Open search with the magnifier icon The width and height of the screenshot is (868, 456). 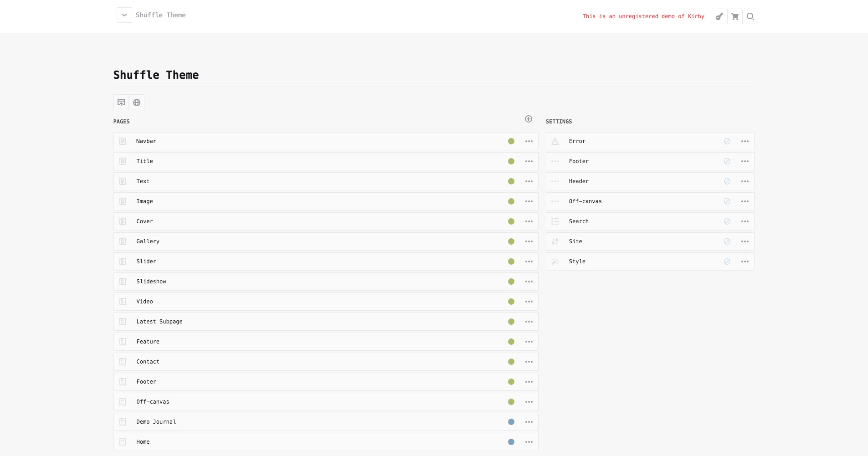coord(750,16)
